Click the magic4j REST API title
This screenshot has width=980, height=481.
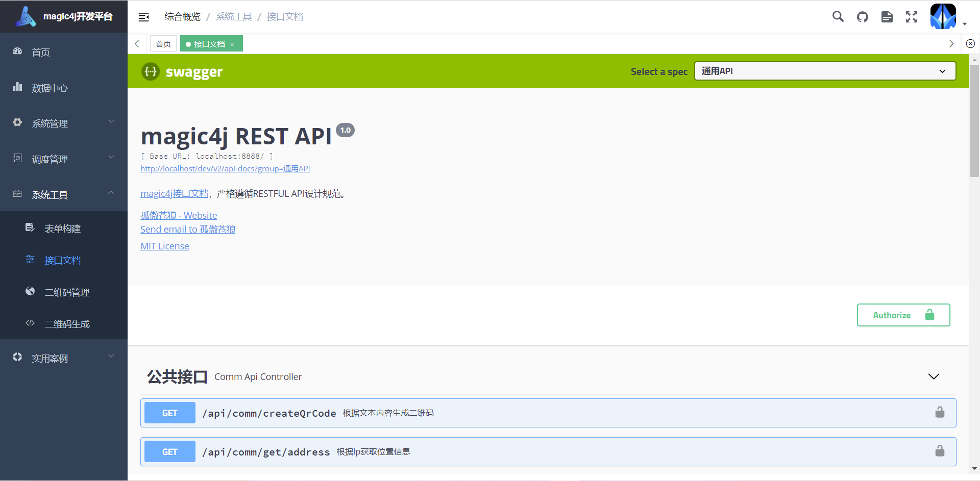(236, 136)
